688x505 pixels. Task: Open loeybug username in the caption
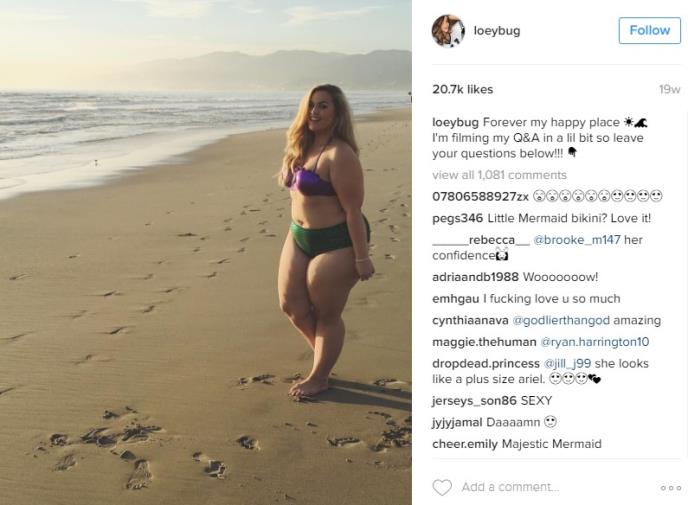tap(455, 122)
